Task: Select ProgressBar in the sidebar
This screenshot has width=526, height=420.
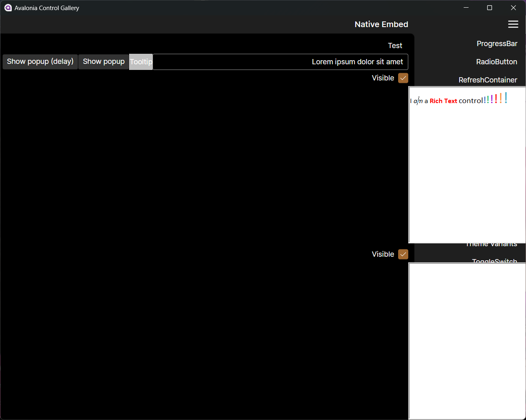Action: coord(497,44)
